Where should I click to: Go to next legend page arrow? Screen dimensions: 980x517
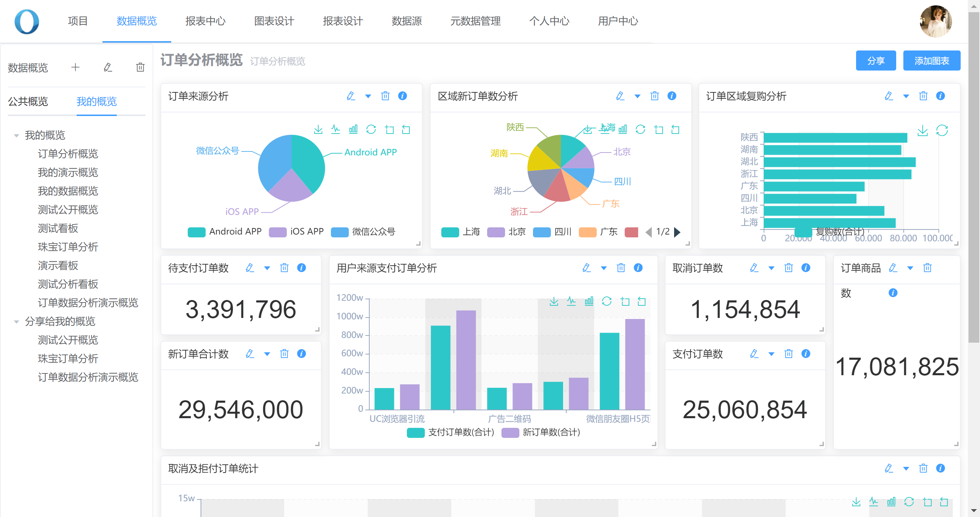pyautogui.click(x=677, y=232)
